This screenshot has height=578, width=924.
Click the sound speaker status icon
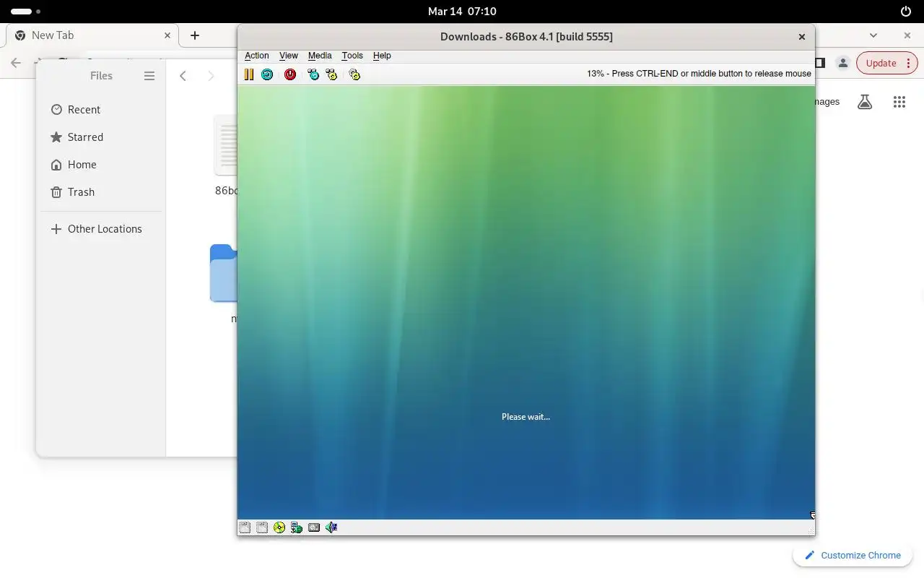tap(331, 527)
